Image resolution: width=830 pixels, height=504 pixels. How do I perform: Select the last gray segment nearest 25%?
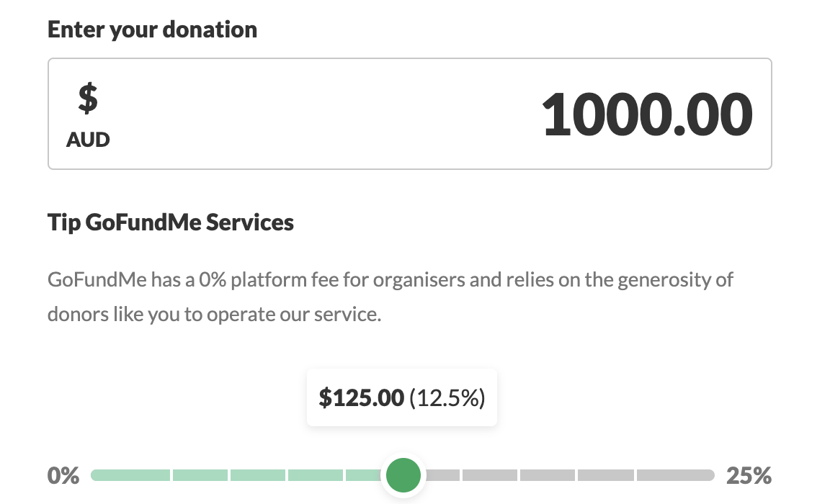(x=676, y=475)
